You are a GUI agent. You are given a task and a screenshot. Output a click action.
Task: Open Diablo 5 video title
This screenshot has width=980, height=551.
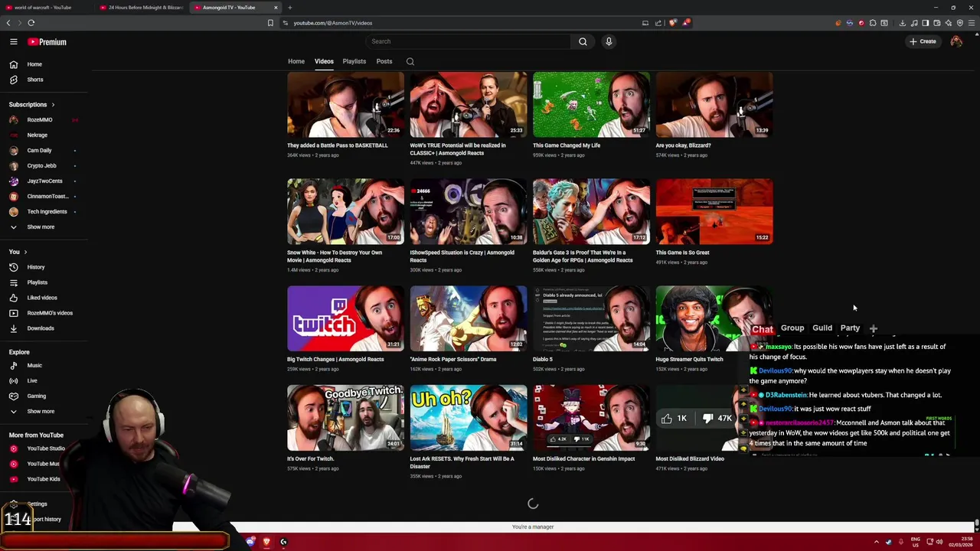pos(543,360)
